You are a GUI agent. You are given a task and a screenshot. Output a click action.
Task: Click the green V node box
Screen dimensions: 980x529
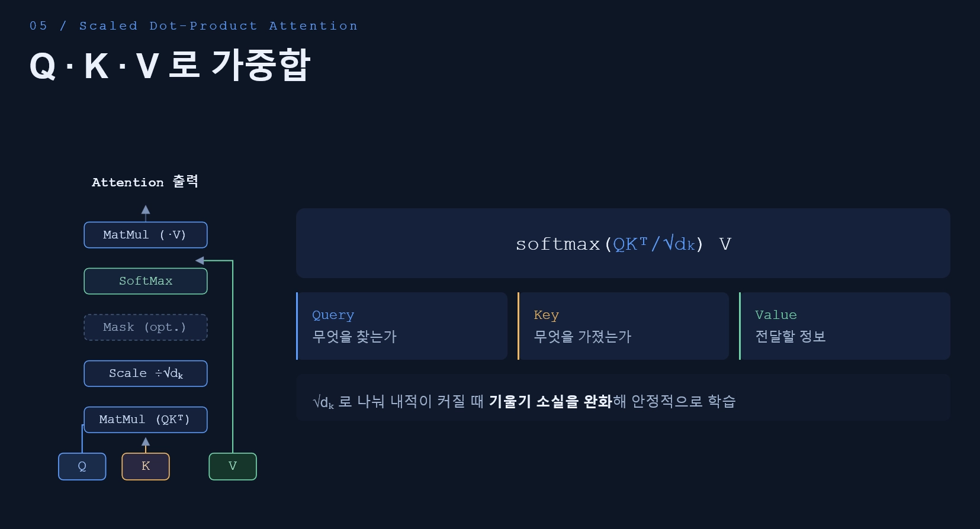(233, 466)
